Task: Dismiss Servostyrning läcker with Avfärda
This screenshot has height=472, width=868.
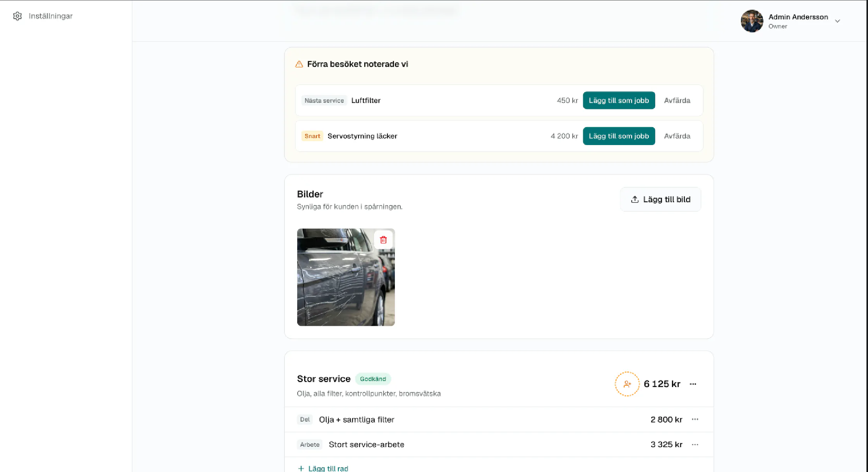Action: click(677, 136)
